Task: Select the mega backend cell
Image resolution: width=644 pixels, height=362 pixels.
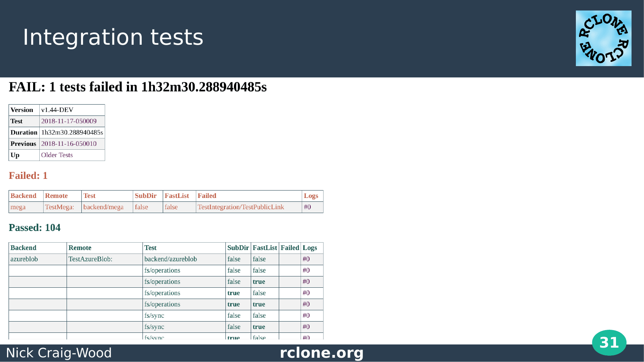Action: [26, 207]
